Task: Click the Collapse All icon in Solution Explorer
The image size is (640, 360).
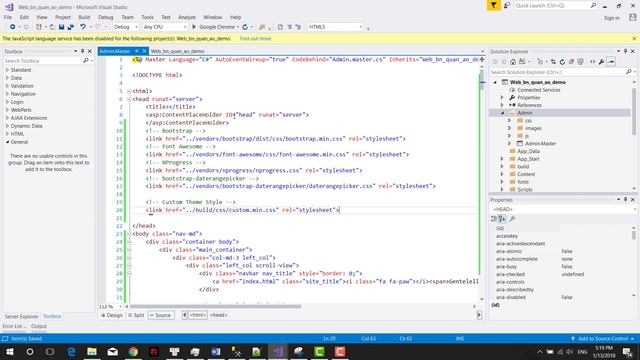Action: click(x=571, y=62)
